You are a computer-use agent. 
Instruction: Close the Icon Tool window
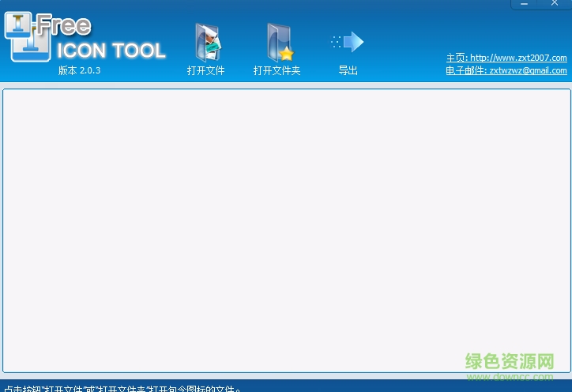[x=554, y=4]
